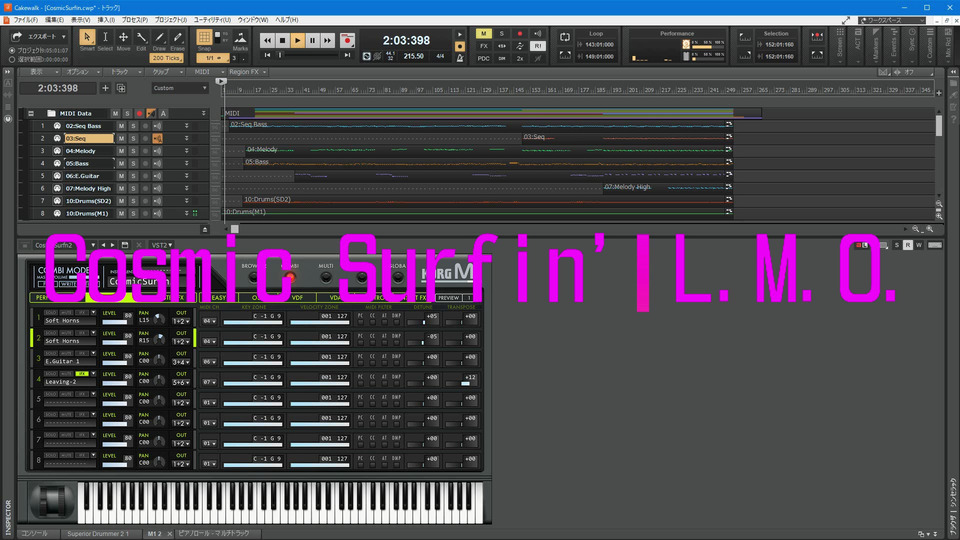This screenshot has height=540, width=960.
Task: Toggle the RI button in Mix module
Action: [537, 46]
